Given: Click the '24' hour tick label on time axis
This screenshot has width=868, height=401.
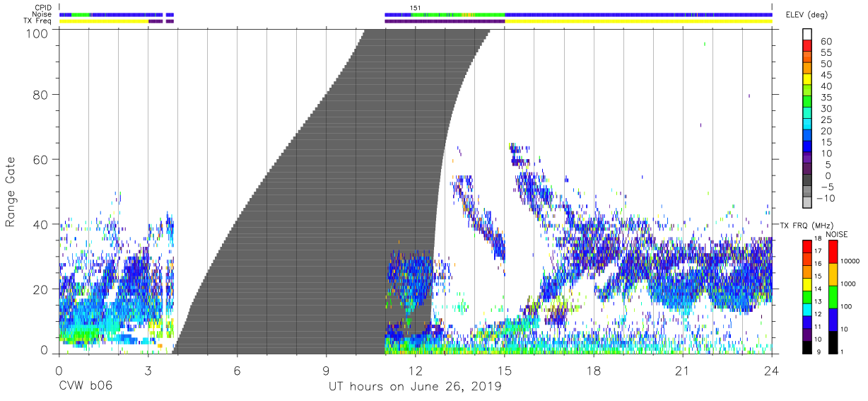Looking at the screenshot, I should tap(772, 371).
